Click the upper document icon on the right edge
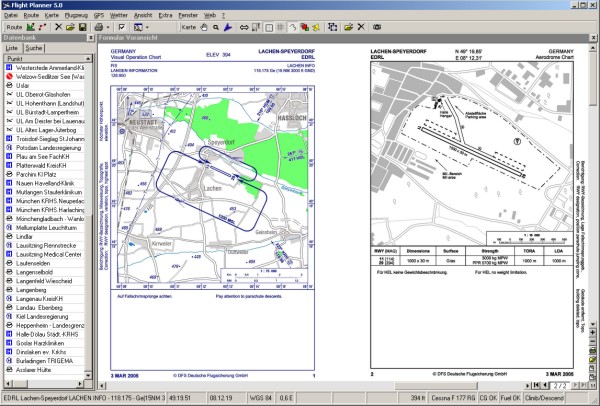The image size is (600, 406). 593,368
